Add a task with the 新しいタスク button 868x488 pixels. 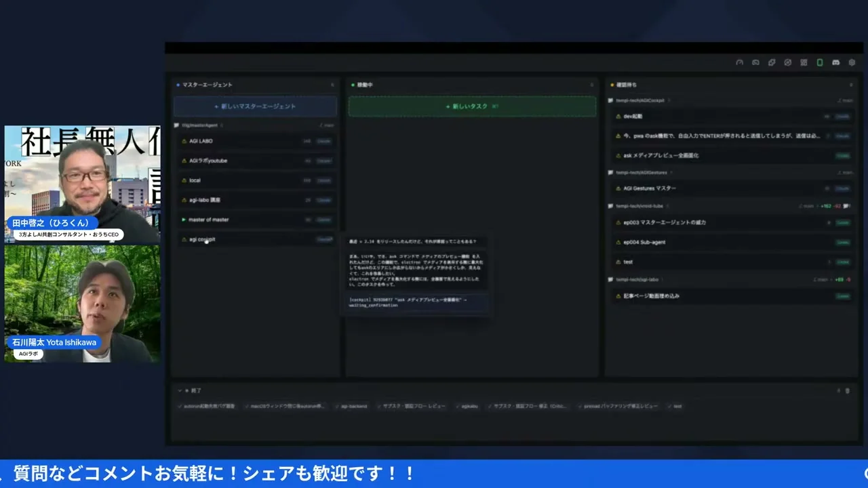[472, 106]
